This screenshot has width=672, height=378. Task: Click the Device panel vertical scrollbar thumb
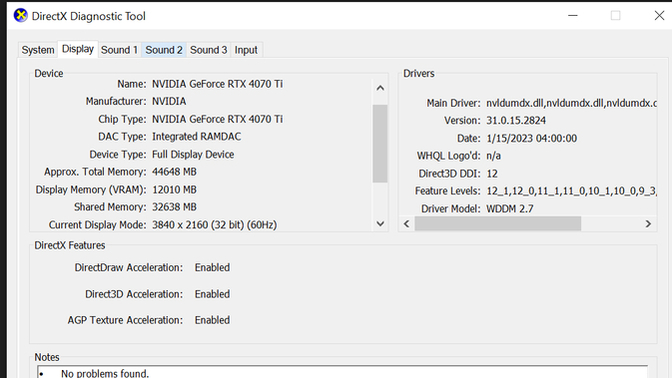point(380,144)
